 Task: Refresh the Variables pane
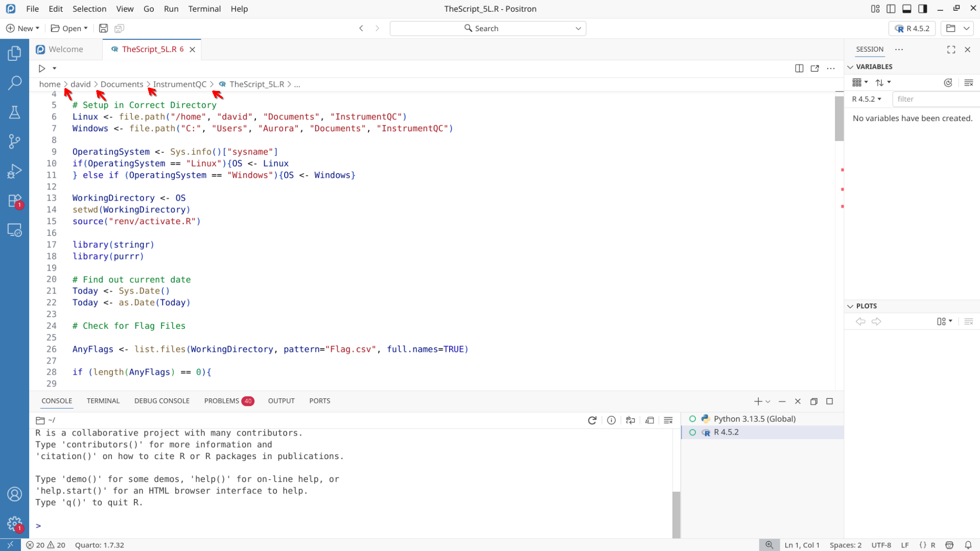948,83
